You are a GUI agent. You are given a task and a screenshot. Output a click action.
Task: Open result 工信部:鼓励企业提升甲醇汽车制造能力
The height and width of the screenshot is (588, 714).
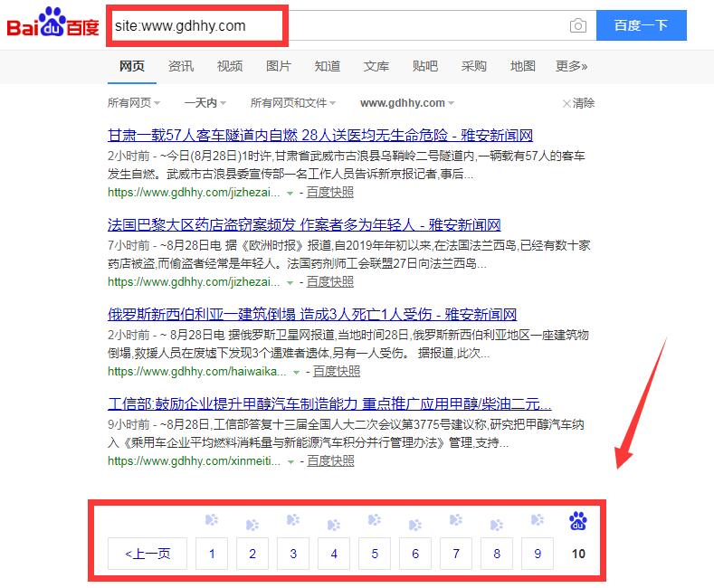[329, 404]
